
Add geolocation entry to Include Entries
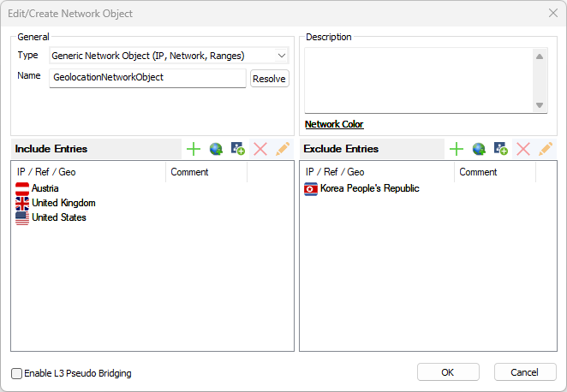[216, 149]
